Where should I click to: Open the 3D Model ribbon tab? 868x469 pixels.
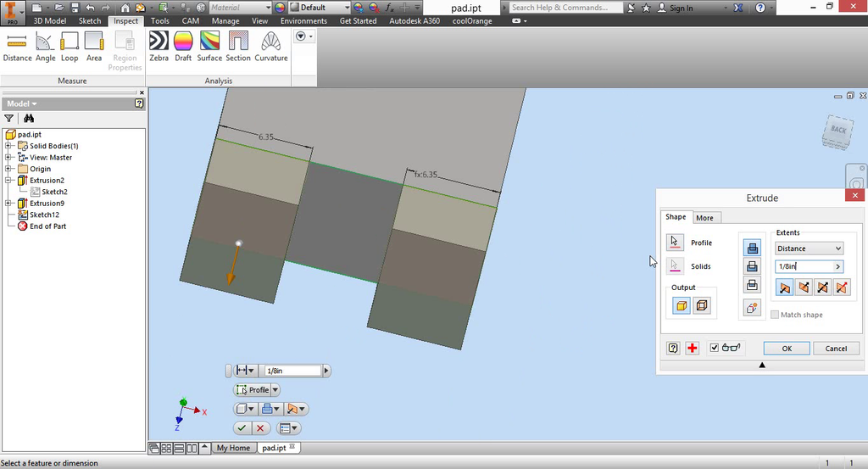(x=50, y=21)
